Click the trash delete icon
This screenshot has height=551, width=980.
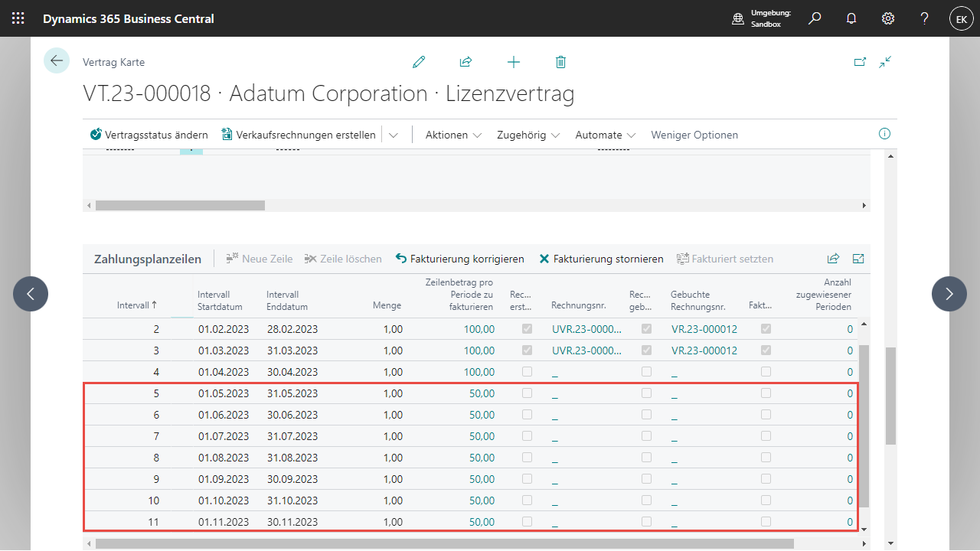tap(560, 62)
